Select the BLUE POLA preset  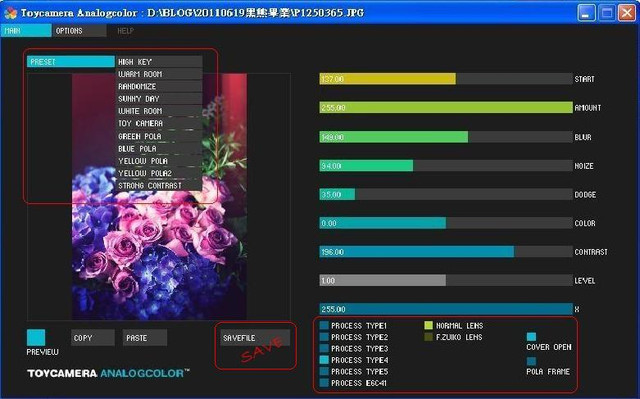point(159,149)
